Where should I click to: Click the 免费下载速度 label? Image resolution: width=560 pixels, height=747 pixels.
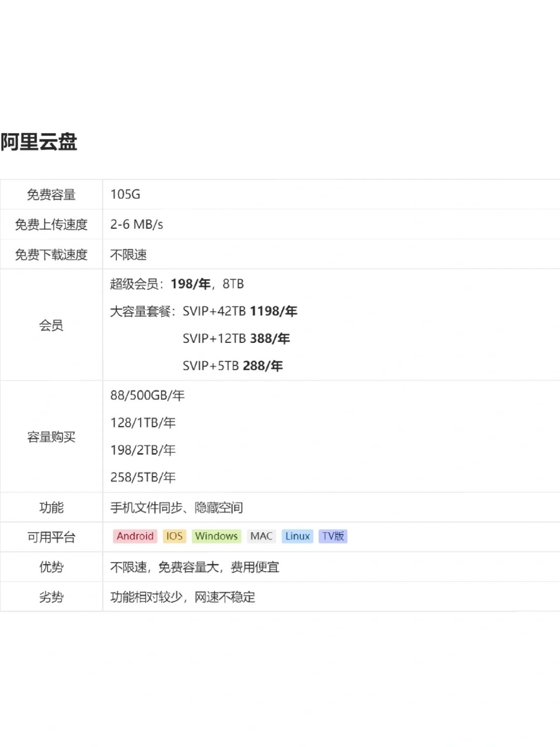point(51,255)
